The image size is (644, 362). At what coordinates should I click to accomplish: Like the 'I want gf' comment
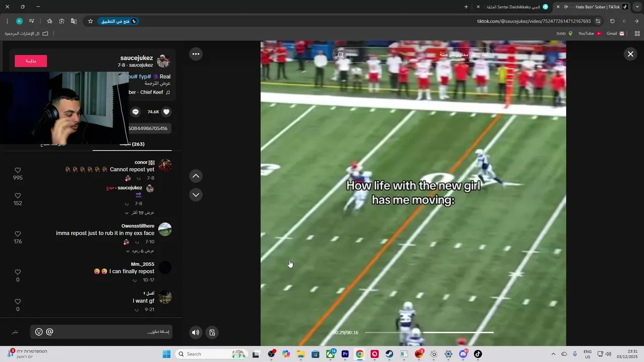coord(18,302)
